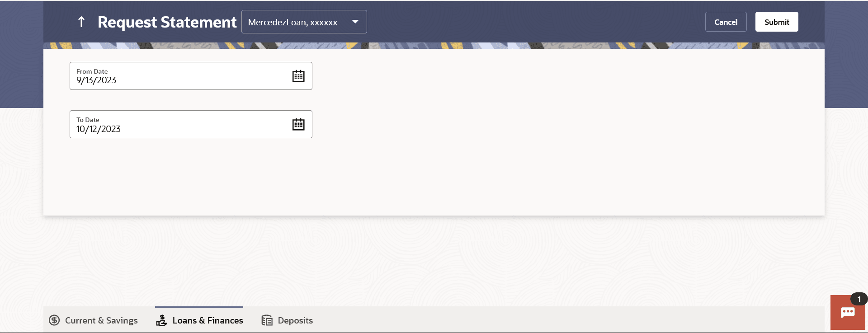Click the 10/12/2023 date value
The image size is (868, 333).
(99, 129)
